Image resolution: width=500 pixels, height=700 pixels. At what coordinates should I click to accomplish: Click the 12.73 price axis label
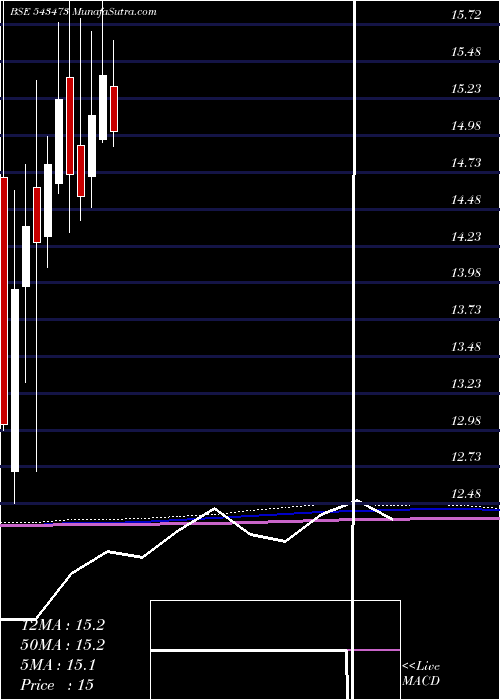tap(466, 457)
